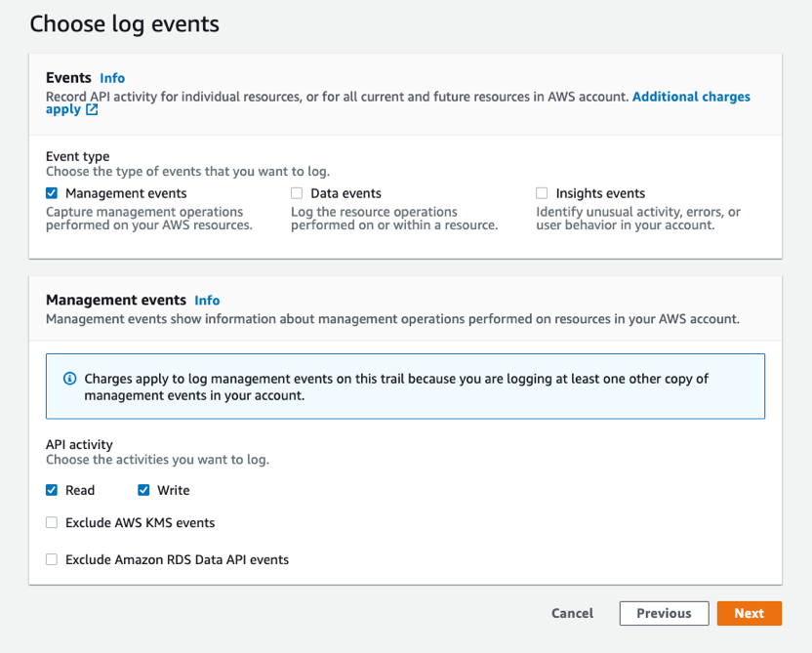Open the Info link beside Events
This screenshot has height=653, width=812.
(x=112, y=78)
